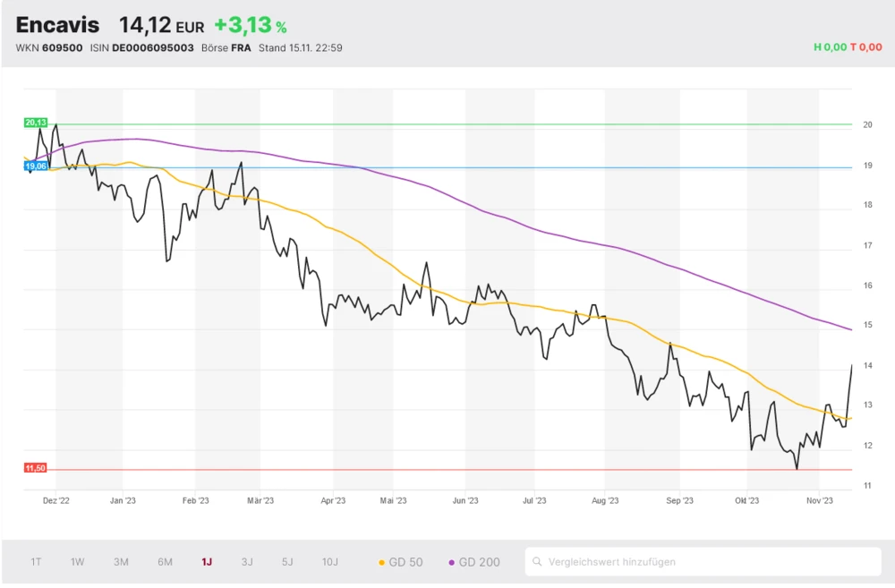Choose the 6M time range
Viewport: 895px width, 588px height.
coord(165,562)
